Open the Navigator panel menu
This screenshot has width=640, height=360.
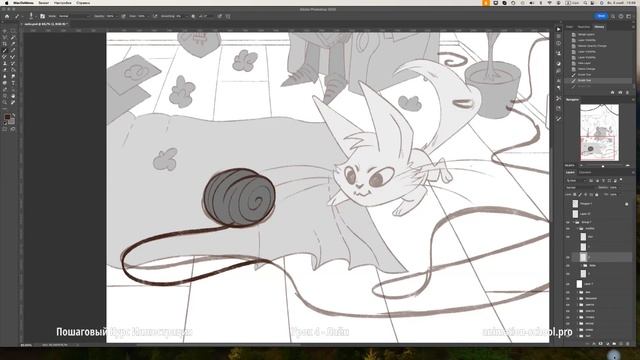click(633, 99)
